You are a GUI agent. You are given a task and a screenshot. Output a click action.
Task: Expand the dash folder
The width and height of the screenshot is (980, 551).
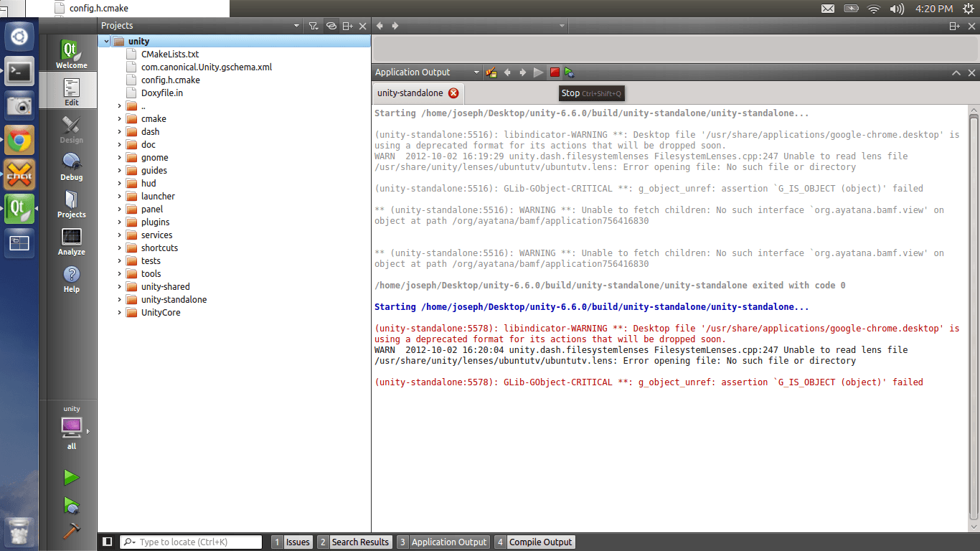[x=120, y=132]
